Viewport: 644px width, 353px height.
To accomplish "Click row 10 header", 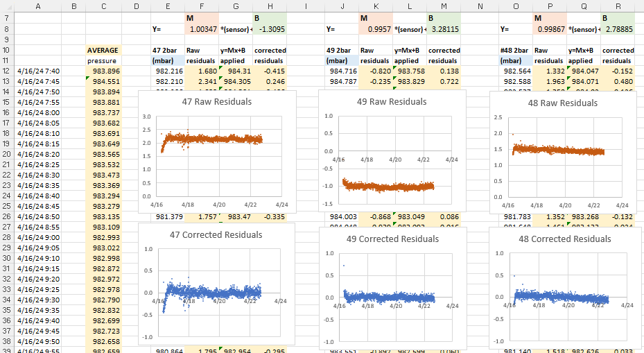I will 6,50.
